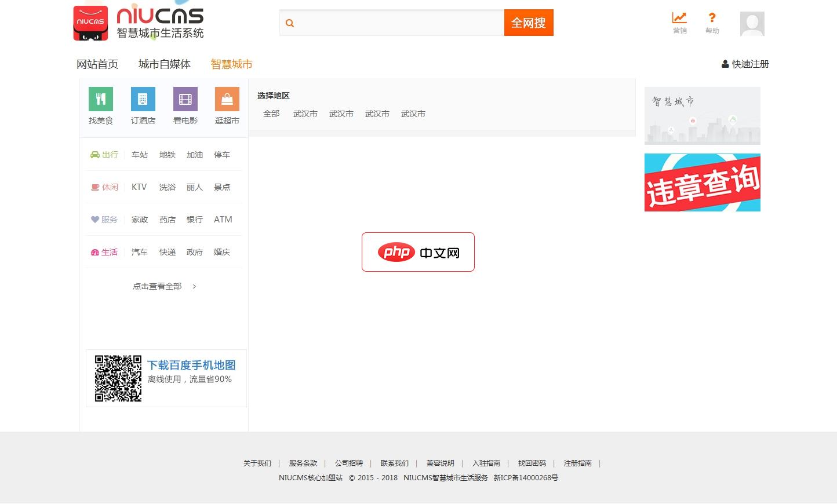Open the 找回密码 footer link
837x504 pixels.
(532, 463)
